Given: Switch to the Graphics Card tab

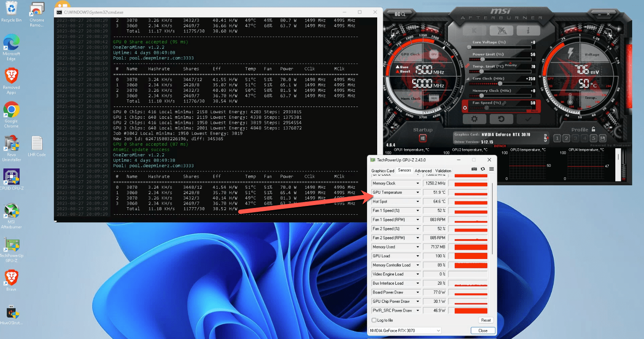Looking at the screenshot, I should pyautogui.click(x=382, y=170).
